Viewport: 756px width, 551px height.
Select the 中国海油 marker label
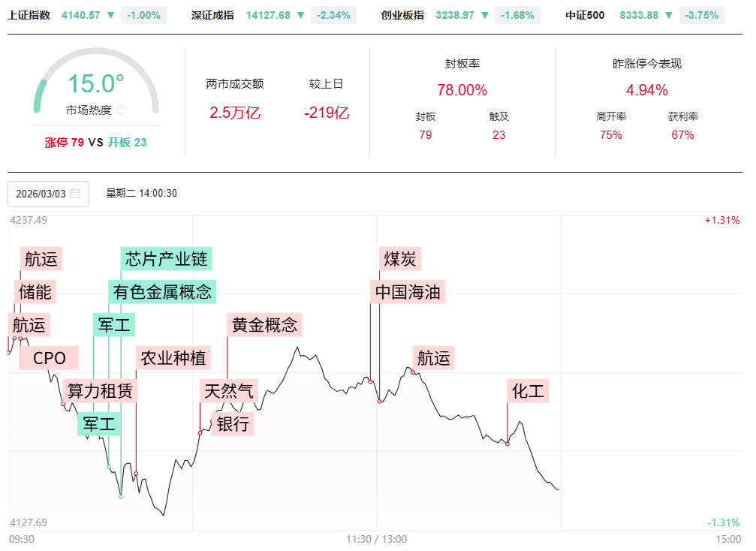pyautogui.click(x=408, y=292)
